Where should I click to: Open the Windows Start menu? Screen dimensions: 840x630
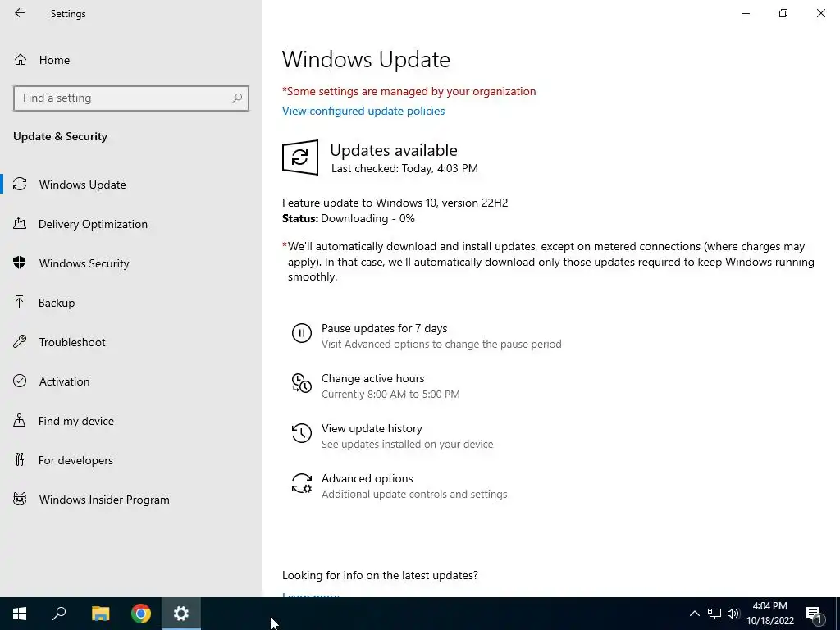(x=20, y=614)
